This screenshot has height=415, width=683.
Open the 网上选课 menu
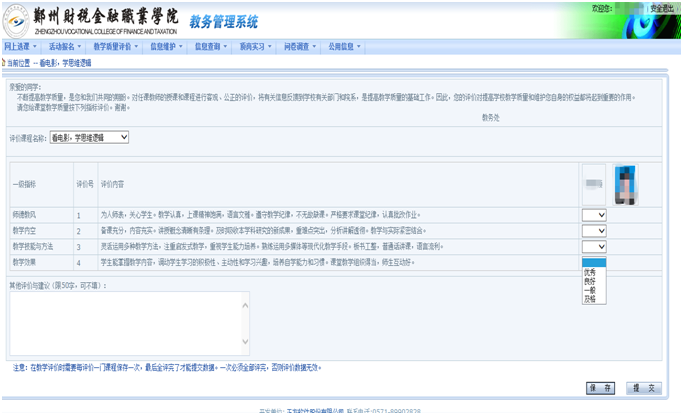click(x=20, y=47)
